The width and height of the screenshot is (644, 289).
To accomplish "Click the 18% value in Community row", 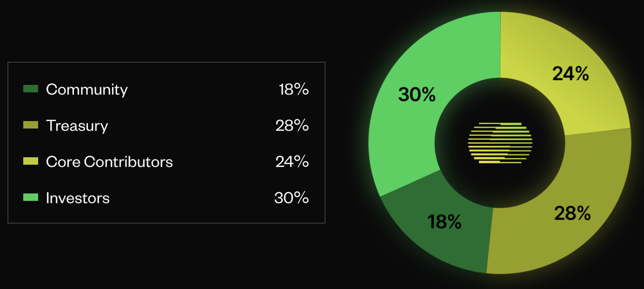I will 293,89.
